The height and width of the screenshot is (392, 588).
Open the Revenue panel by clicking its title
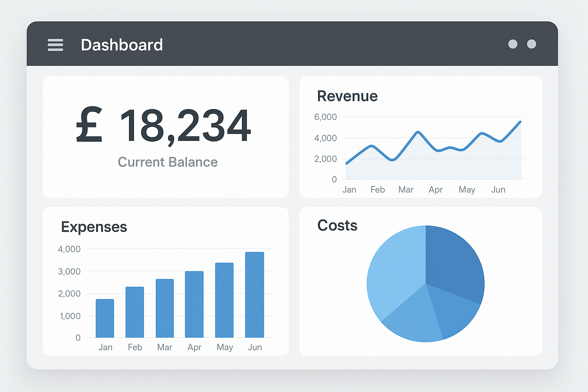[347, 96]
